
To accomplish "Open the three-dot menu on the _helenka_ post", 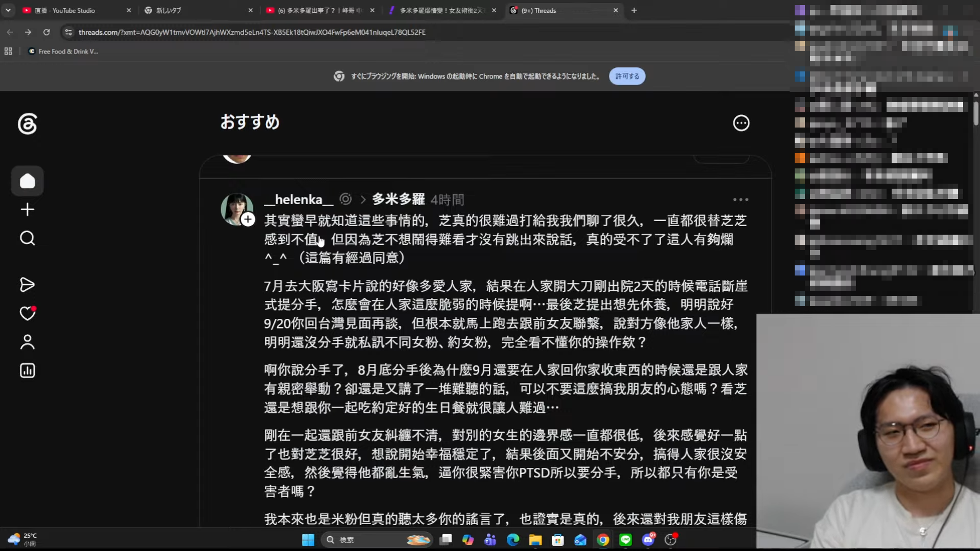I will [x=740, y=200].
